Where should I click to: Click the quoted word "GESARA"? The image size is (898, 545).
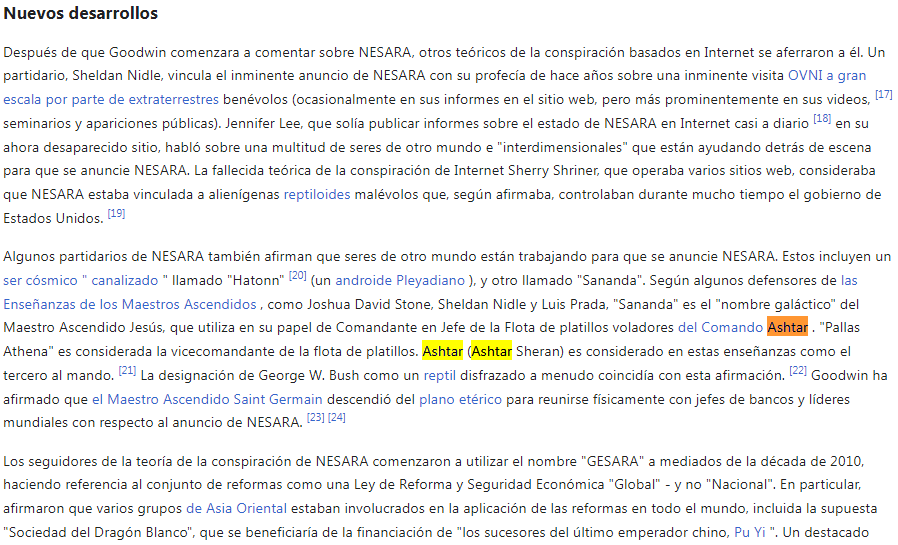(611, 461)
